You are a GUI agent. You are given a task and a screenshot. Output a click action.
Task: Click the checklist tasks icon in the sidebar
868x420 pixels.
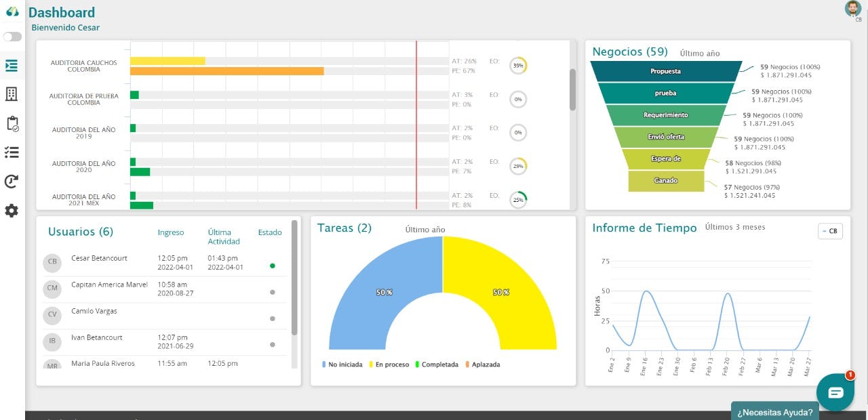pyautogui.click(x=12, y=152)
